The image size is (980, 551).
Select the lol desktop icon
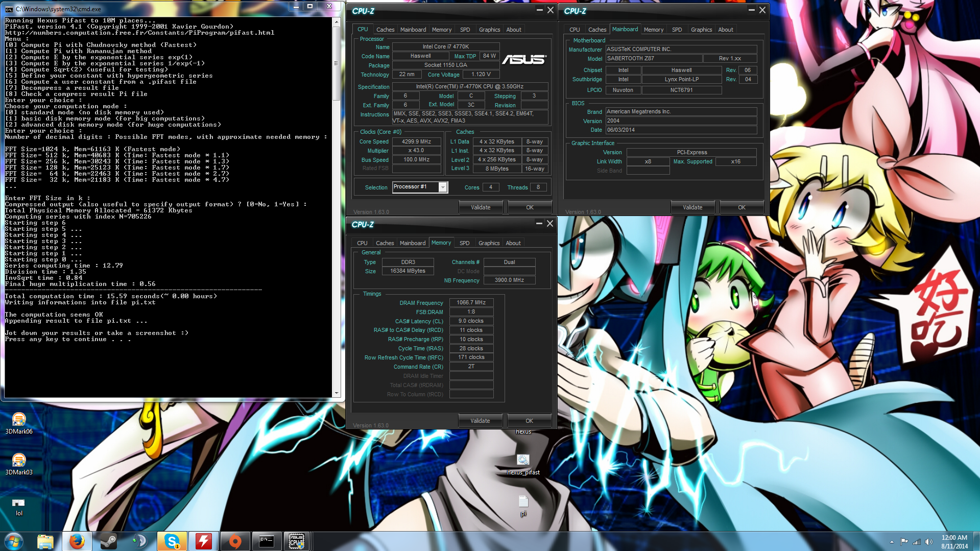(x=19, y=507)
